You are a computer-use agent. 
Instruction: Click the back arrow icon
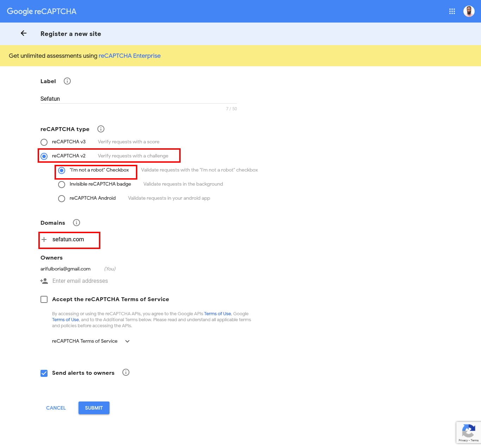24,33
